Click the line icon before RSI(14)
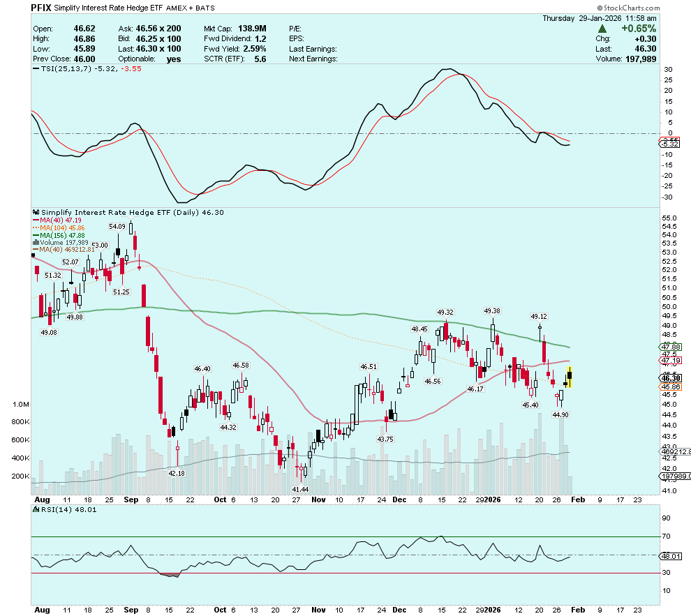The width and height of the screenshot is (691, 616). [36, 509]
